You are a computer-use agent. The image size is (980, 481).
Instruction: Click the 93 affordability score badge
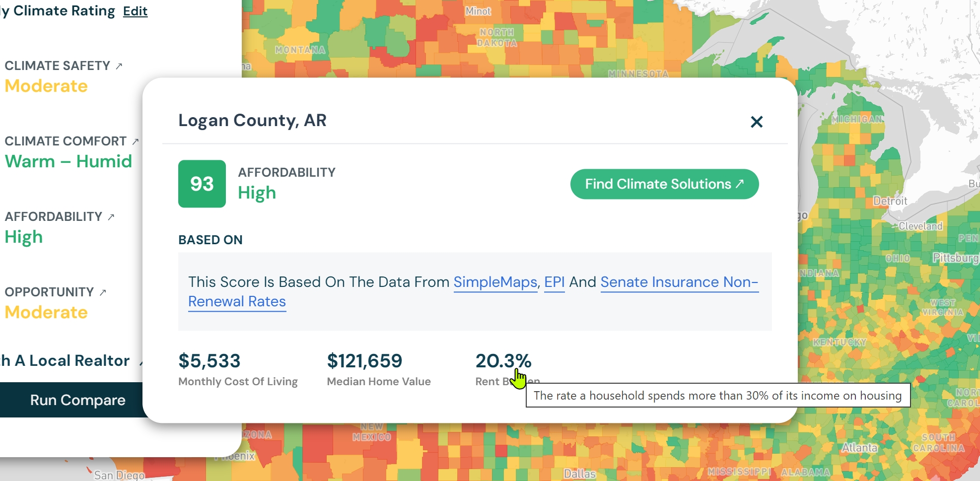click(x=202, y=184)
